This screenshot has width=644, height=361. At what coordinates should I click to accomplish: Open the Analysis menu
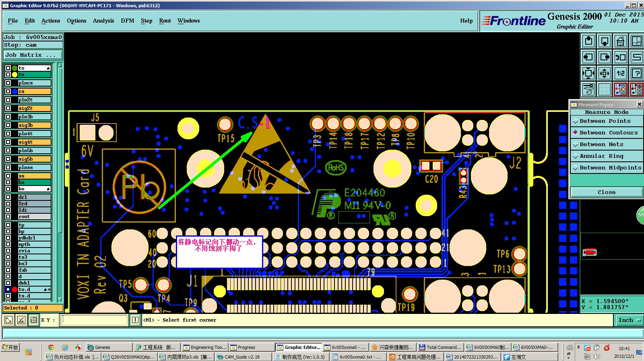(103, 21)
